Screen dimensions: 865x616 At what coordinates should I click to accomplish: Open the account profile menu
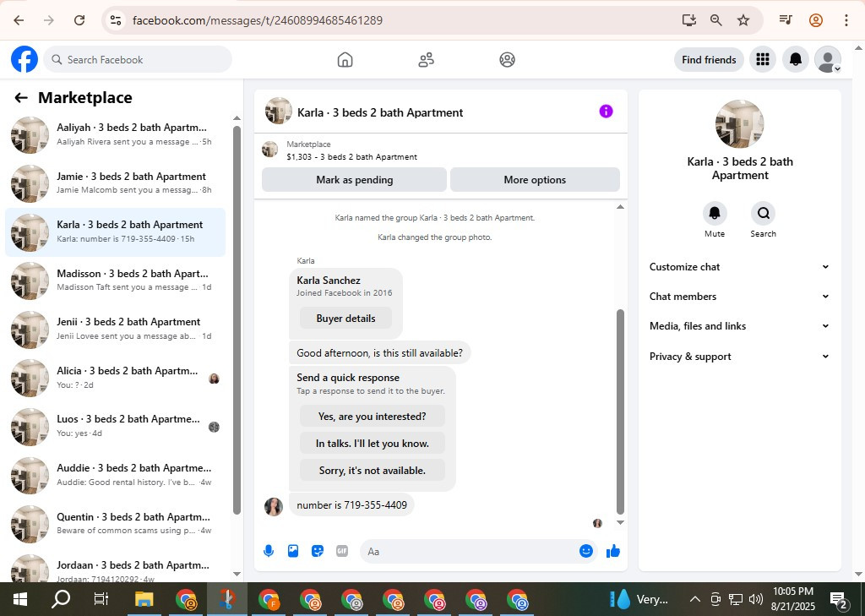[828, 60]
